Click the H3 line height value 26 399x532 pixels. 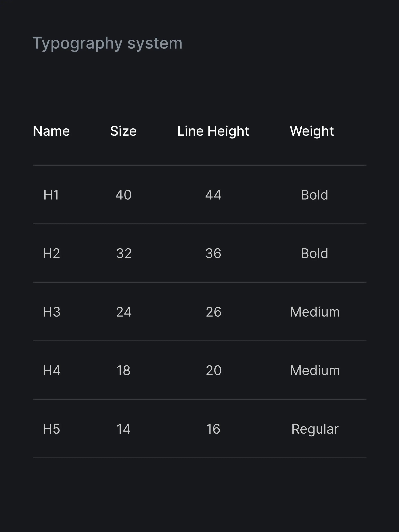[x=214, y=312]
